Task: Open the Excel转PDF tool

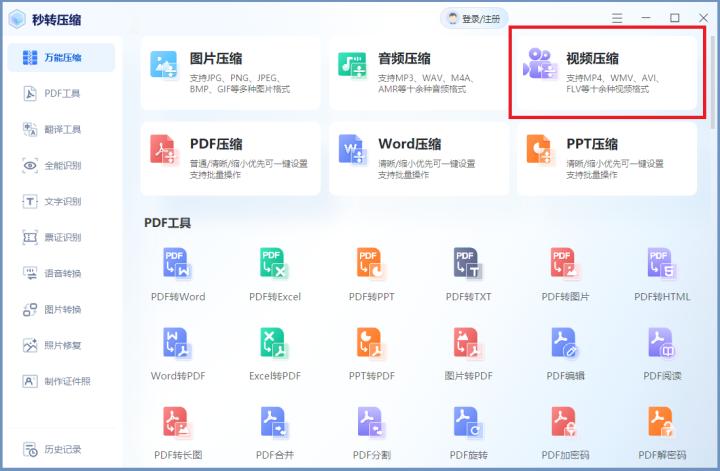Action: coord(275,354)
